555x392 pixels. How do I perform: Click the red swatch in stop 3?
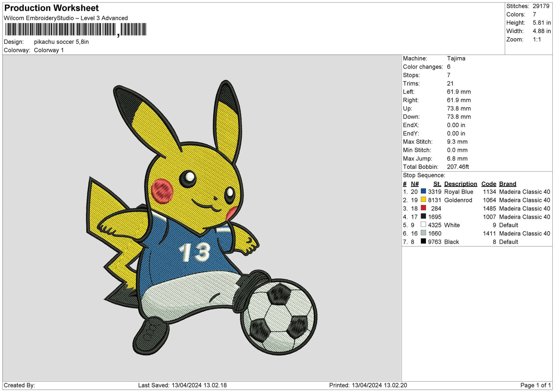423,208
